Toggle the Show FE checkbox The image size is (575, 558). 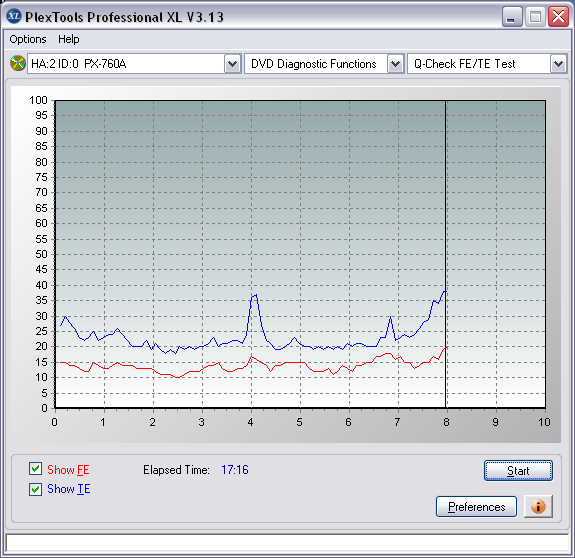pyautogui.click(x=35, y=469)
